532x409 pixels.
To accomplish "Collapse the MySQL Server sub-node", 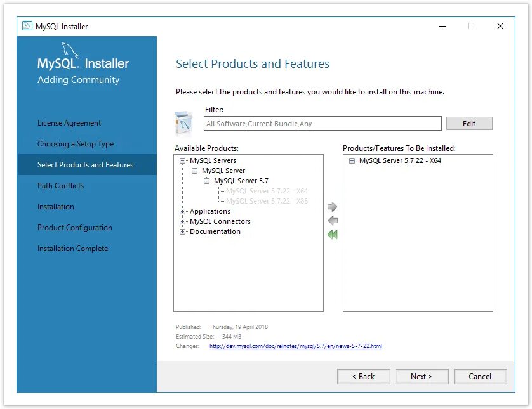I will (x=194, y=171).
